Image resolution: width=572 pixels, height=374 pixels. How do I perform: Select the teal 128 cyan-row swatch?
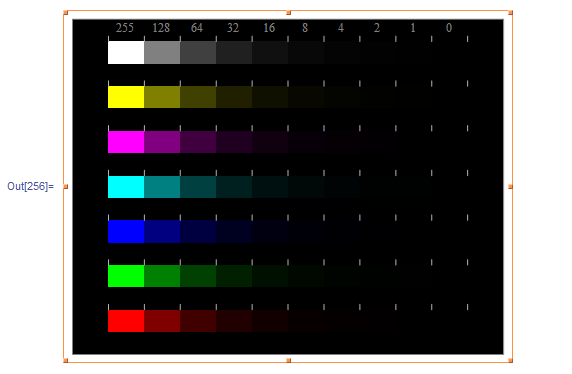pyautogui.click(x=162, y=187)
